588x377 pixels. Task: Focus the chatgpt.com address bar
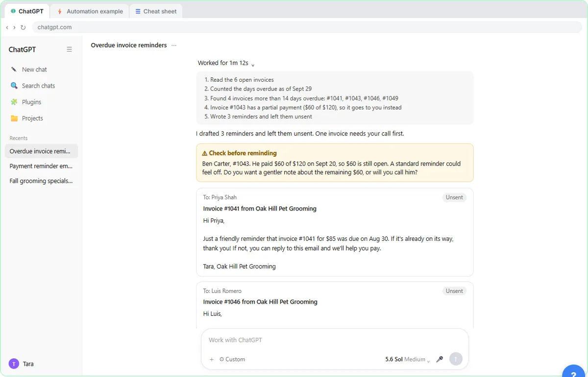[x=307, y=27]
